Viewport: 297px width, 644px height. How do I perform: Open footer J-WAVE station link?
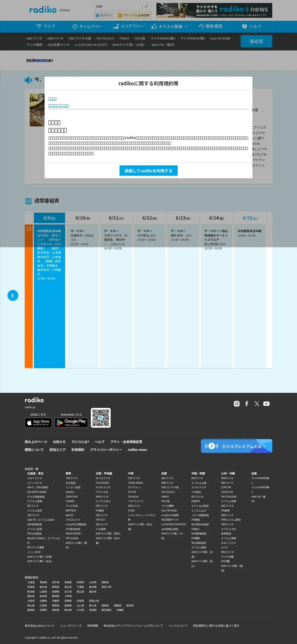click(x=70, y=501)
